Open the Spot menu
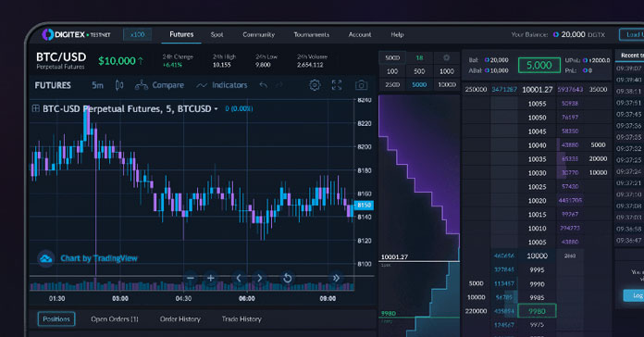Viewport: 644px width, 337px height. (217, 34)
